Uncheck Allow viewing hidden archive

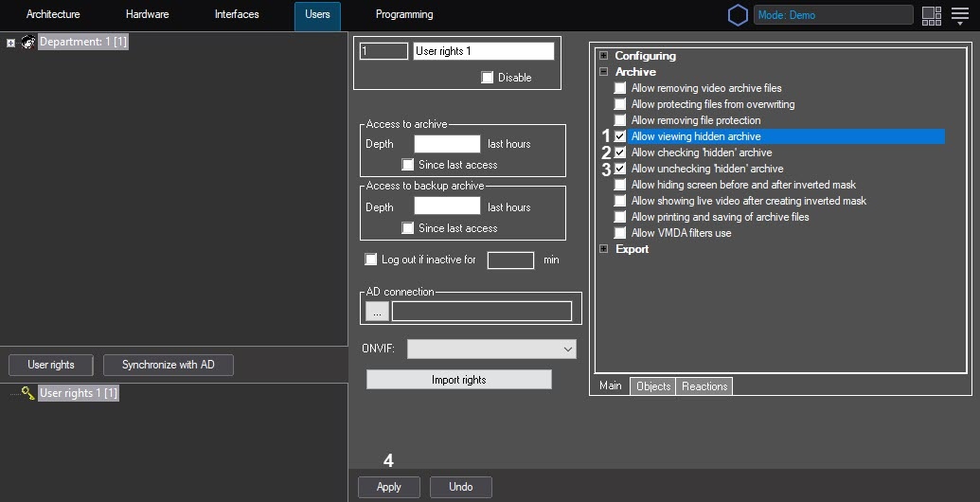620,136
